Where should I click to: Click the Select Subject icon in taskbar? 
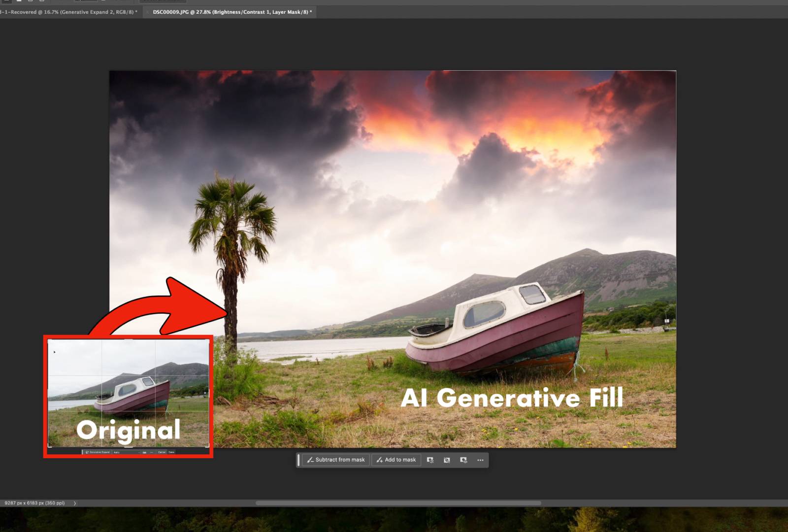pyautogui.click(x=430, y=460)
